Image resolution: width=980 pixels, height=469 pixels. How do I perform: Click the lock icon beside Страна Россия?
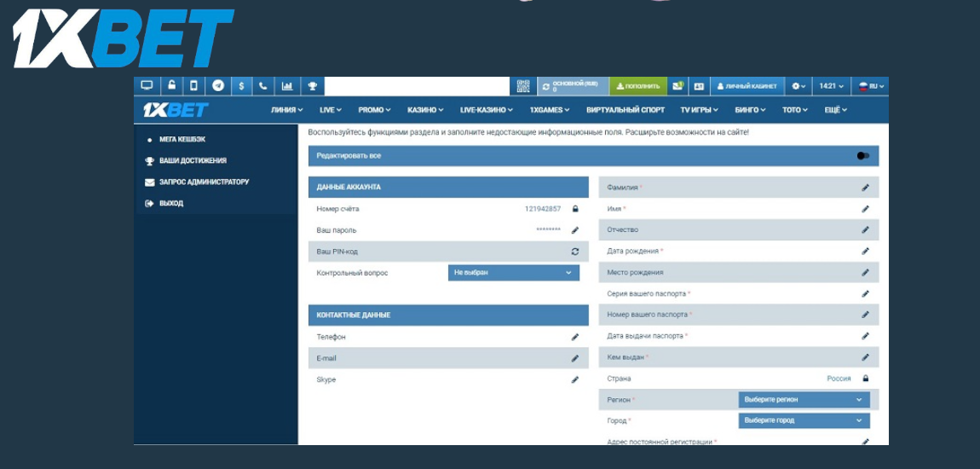866,379
